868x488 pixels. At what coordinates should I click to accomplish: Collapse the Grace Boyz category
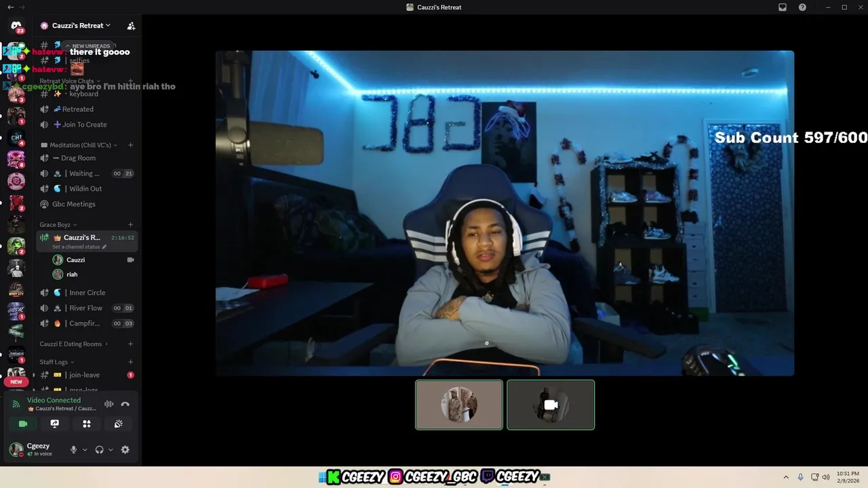point(58,225)
